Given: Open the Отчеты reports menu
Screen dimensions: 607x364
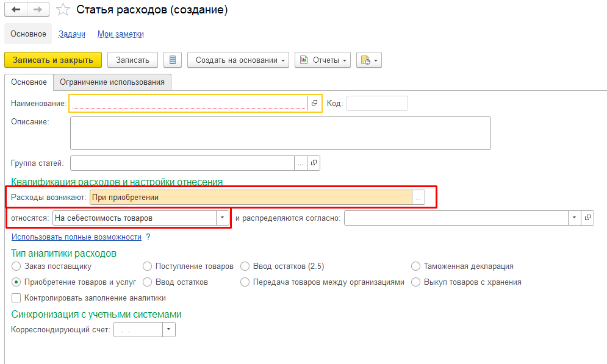Looking at the screenshot, I should (323, 60).
